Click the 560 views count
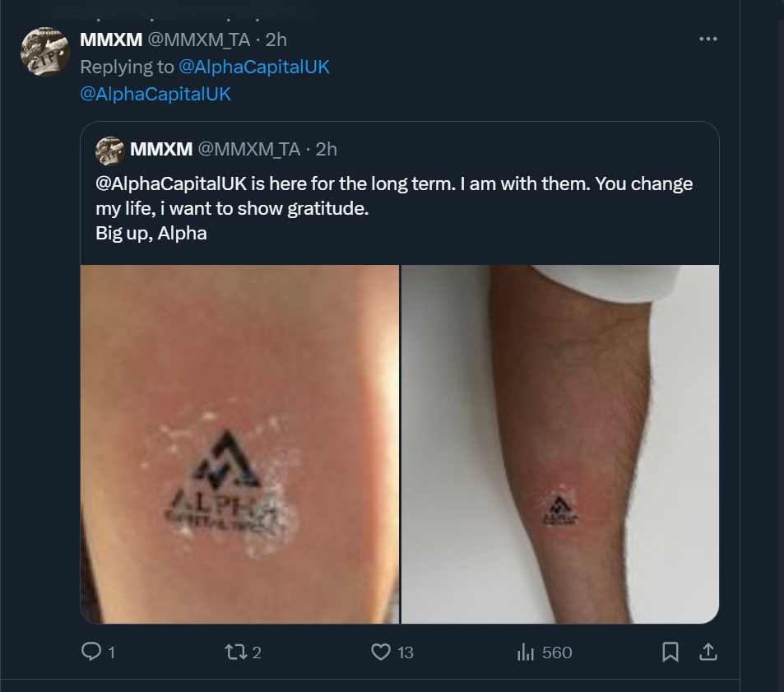Screen dimensions: 784x692 click(x=557, y=653)
